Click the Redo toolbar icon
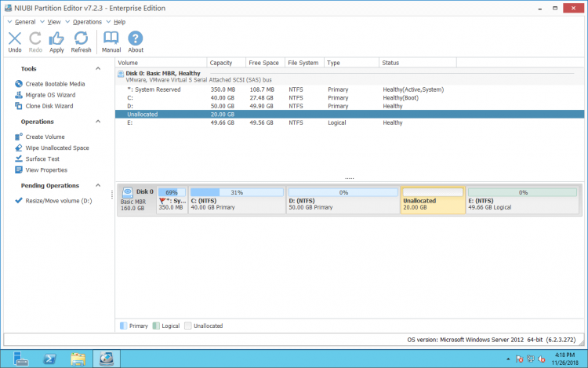Image resolution: width=588 pixels, height=368 pixels. click(35, 41)
